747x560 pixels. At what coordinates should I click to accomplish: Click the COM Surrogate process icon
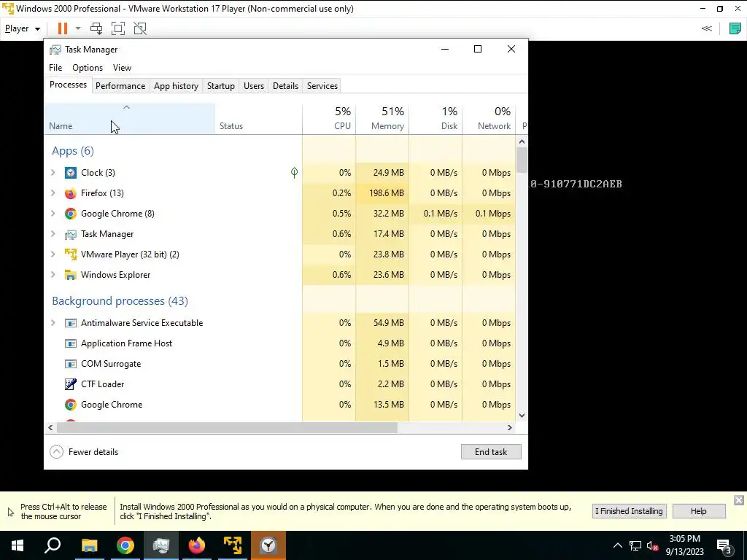tap(71, 364)
